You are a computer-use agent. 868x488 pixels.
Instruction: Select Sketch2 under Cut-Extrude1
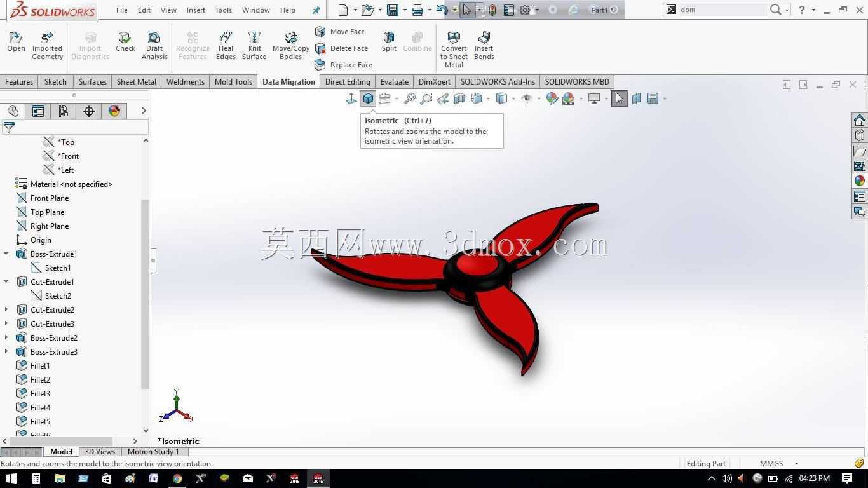50,295
